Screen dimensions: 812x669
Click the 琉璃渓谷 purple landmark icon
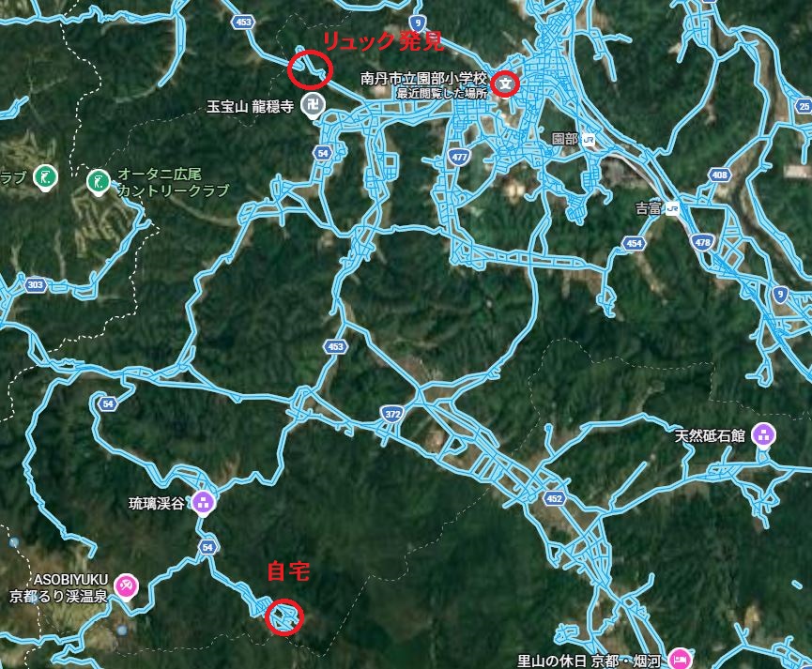tap(203, 502)
